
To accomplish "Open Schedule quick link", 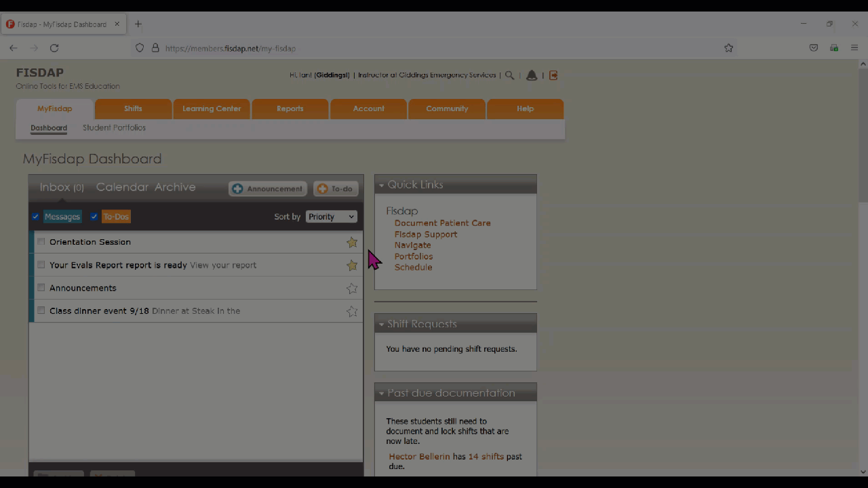I will (414, 267).
